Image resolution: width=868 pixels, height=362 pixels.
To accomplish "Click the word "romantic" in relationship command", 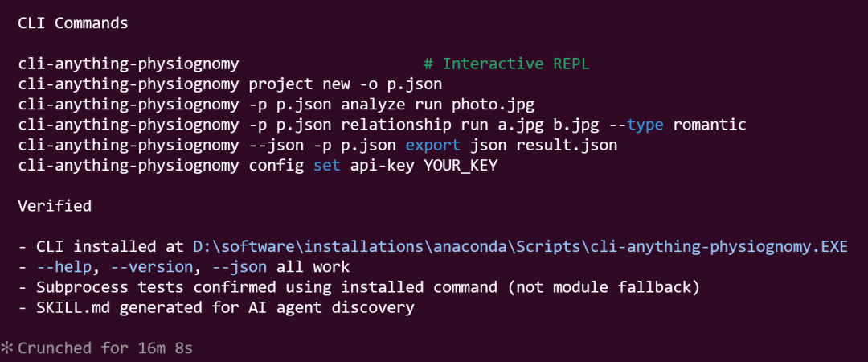I will 710,125.
